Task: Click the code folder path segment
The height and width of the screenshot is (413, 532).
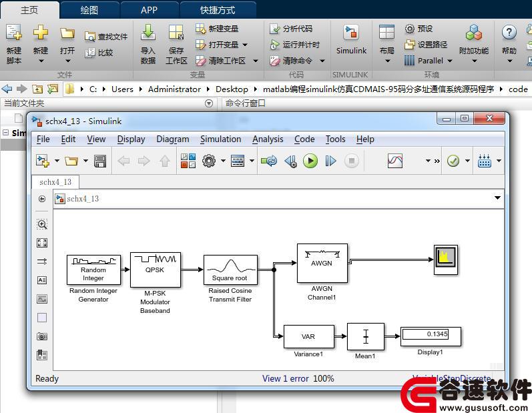Action: pyautogui.click(x=518, y=89)
